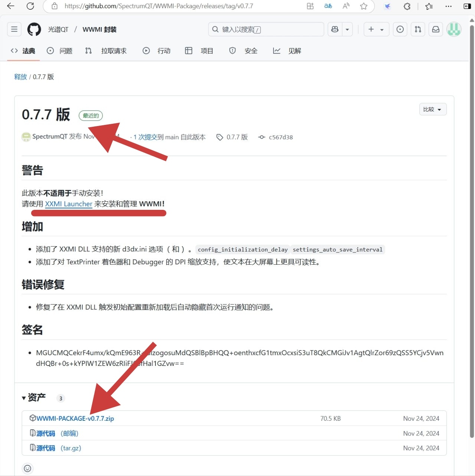The height and width of the screenshot is (476, 475).
Task: Open user profile avatar menu
Action: click(x=453, y=29)
